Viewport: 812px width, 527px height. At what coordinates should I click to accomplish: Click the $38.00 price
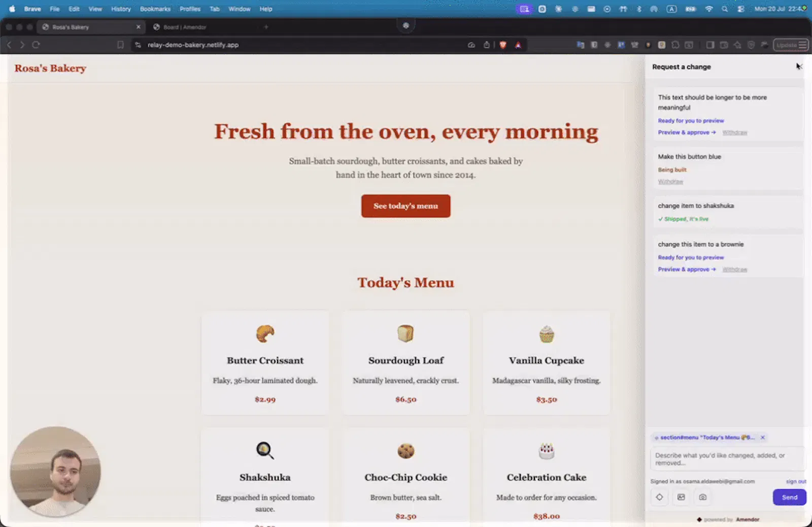click(x=547, y=516)
